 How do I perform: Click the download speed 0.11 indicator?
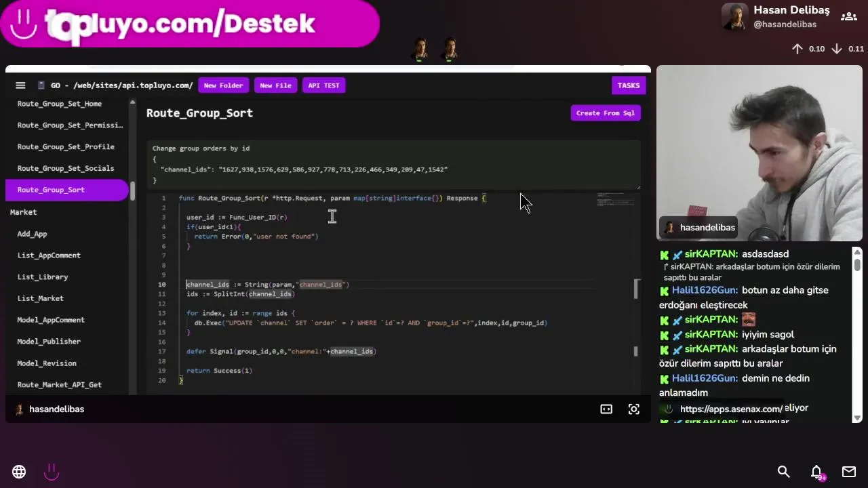pyautogui.click(x=848, y=49)
